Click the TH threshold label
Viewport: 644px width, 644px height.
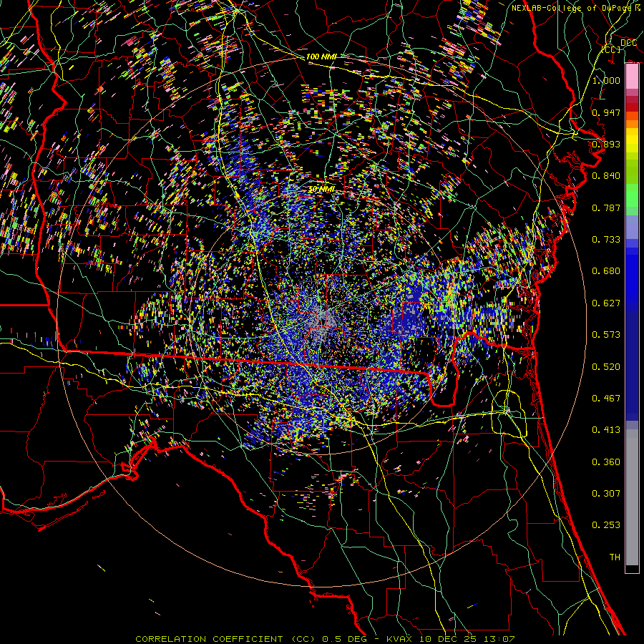[615, 557]
